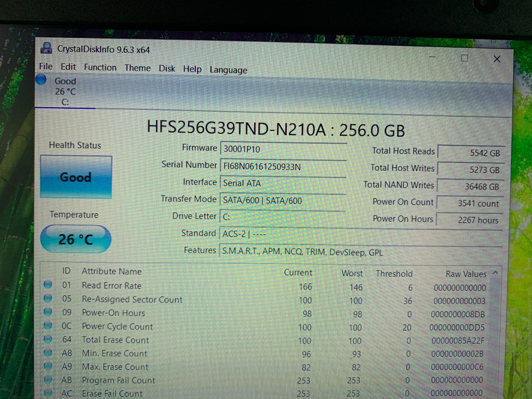Viewport: 532px width, 399px height.
Task: Click the Raw Values column header
Action: click(466, 274)
